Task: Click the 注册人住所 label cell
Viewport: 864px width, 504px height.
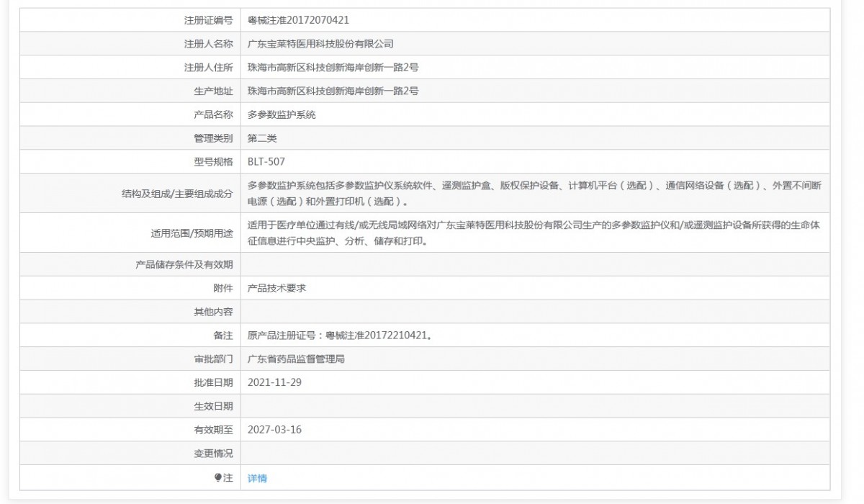Action: coord(130,68)
